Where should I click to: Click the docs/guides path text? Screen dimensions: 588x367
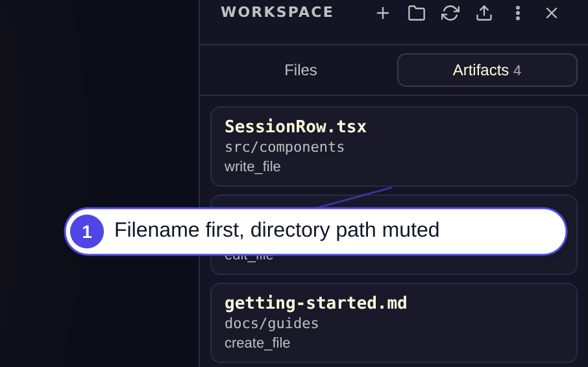tap(271, 324)
